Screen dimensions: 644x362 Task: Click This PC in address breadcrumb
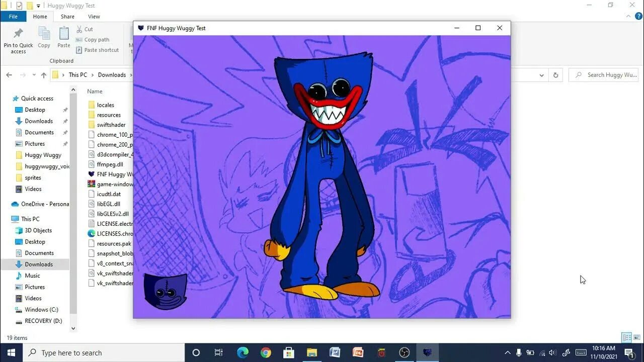click(x=77, y=75)
